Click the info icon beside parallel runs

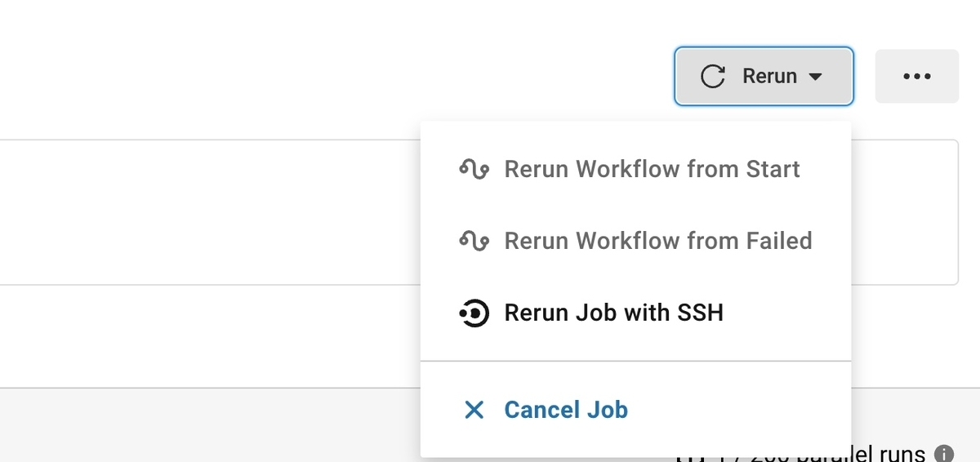click(x=943, y=454)
